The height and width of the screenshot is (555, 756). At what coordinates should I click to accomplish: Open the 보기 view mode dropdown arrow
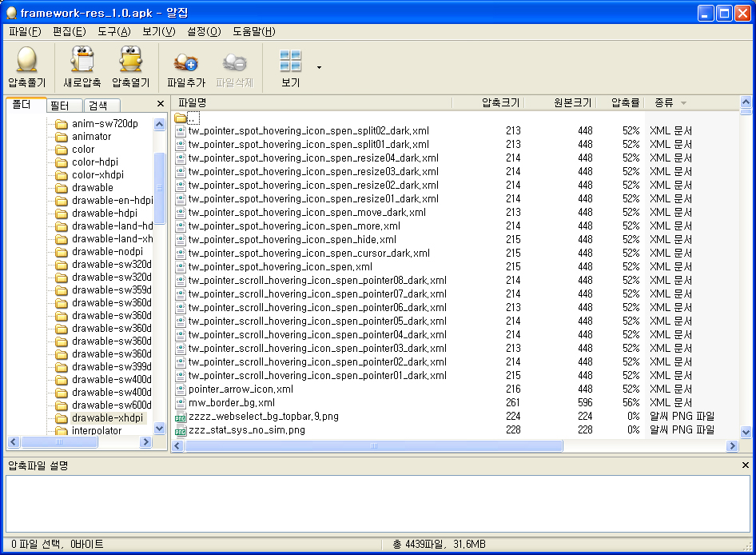(319, 67)
